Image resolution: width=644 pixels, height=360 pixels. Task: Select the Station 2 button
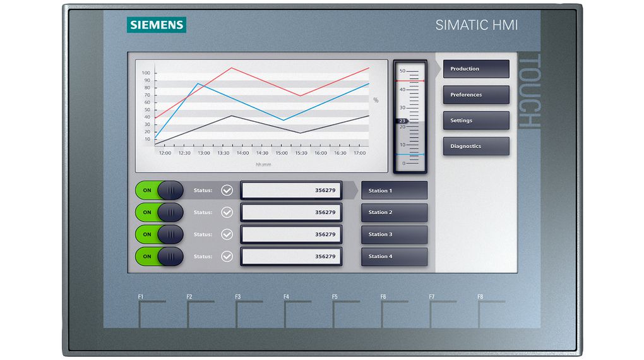pyautogui.click(x=394, y=212)
